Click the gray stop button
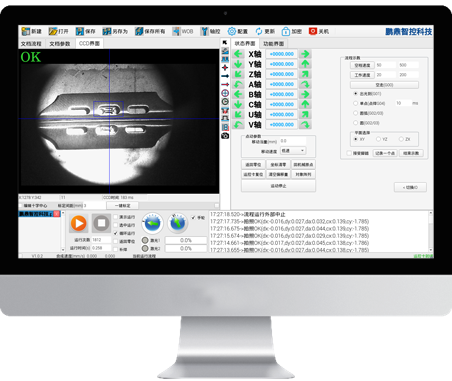Screen dimensions: 452x381 (x=101, y=223)
